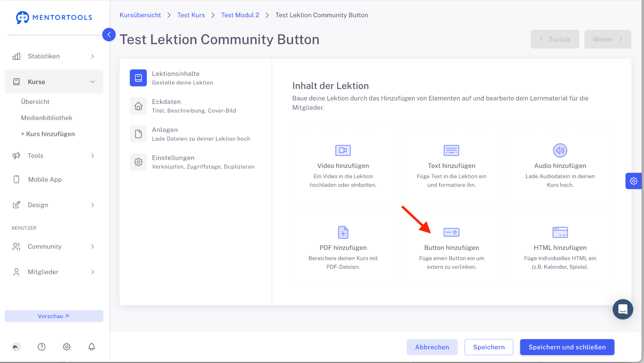Expand Community menu chevron
644x363 pixels.
(93, 246)
